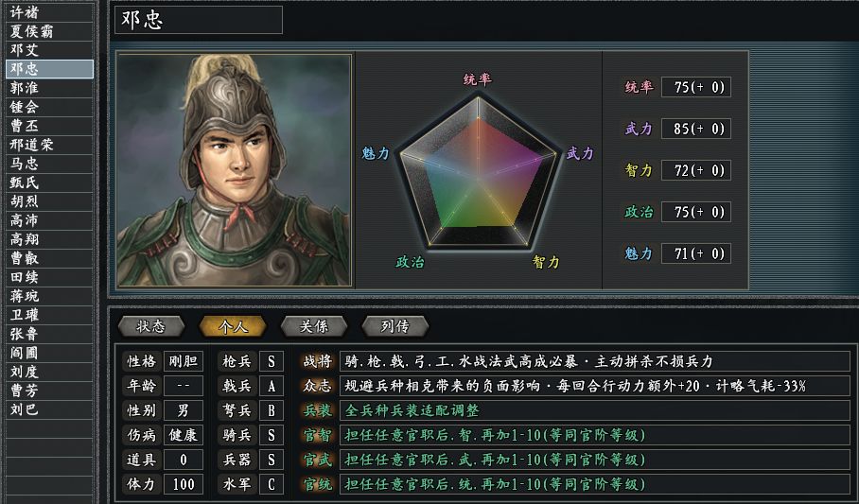Click the pentagon ability radar chart
This screenshot has height=504, width=859.
point(478,170)
